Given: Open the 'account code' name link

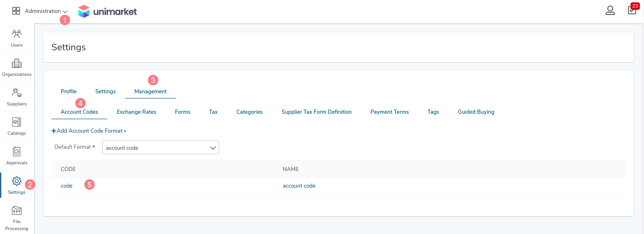Looking at the screenshot, I should [x=299, y=186].
